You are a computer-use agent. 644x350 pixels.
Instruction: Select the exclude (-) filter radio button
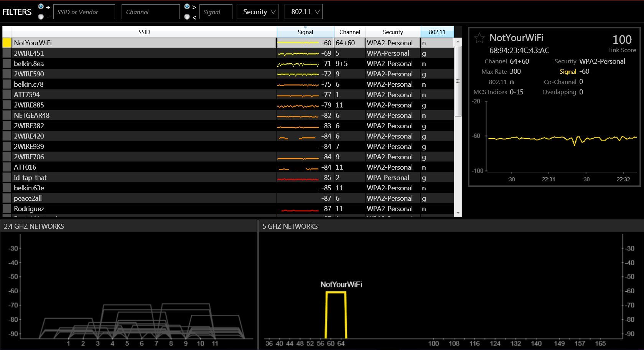tap(41, 17)
